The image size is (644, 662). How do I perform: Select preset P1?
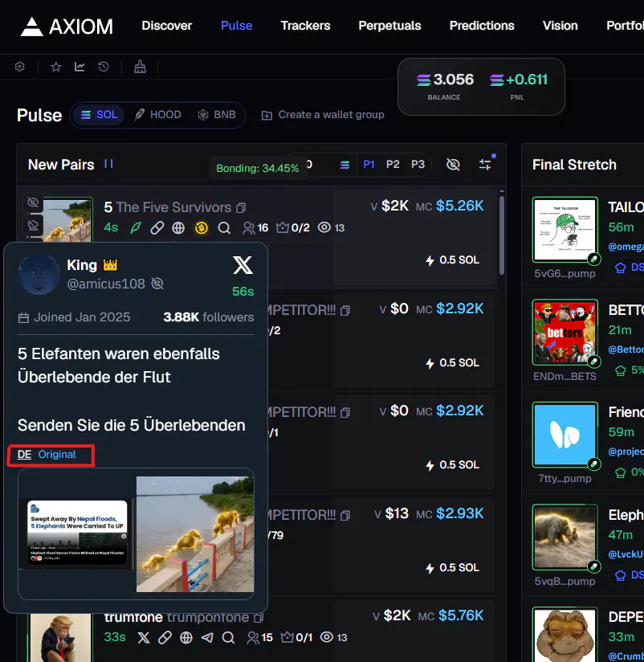click(369, 164)
